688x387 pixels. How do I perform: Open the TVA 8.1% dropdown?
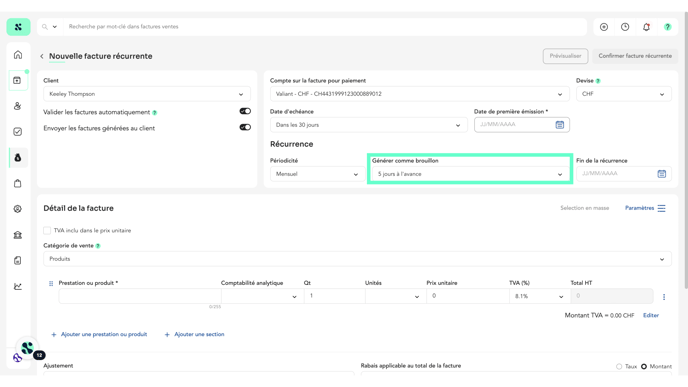coord(540,296)
